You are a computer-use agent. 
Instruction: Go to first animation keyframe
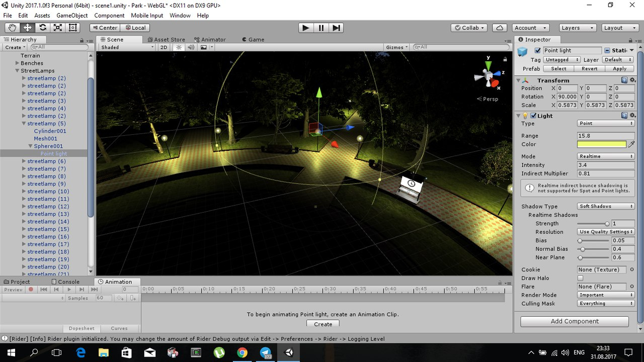(44, 290)
